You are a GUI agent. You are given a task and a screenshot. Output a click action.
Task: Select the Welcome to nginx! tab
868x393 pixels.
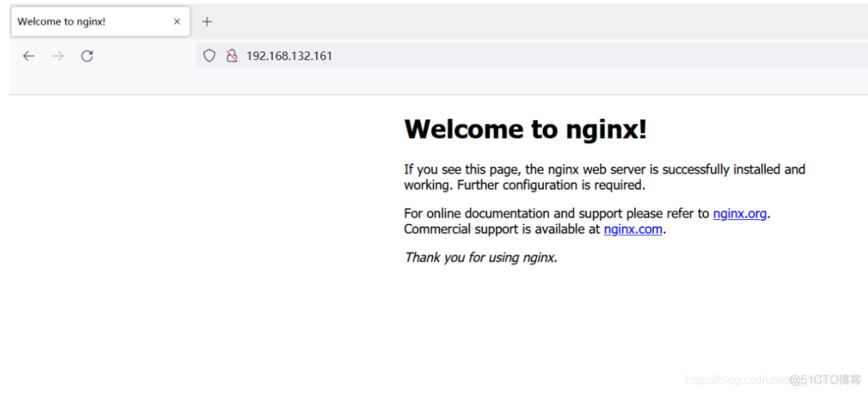(100, 21)
